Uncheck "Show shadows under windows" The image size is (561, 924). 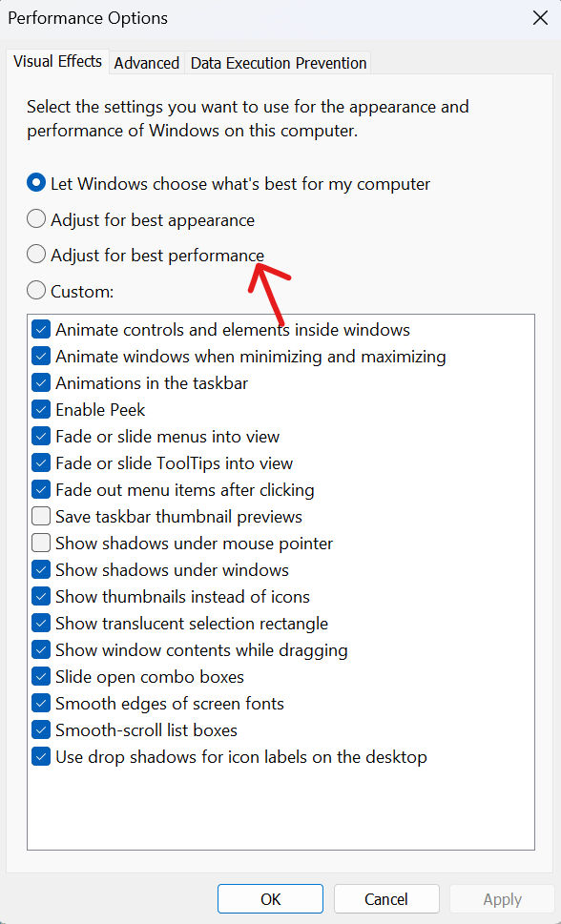(41, 569)
